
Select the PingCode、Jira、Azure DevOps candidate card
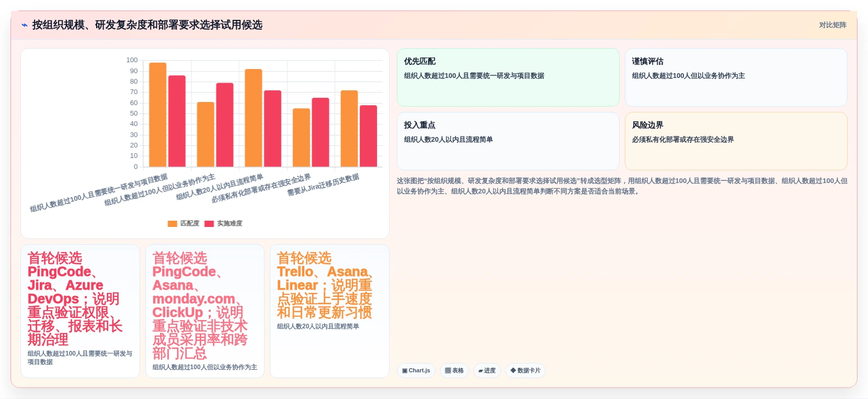(80, 311)
